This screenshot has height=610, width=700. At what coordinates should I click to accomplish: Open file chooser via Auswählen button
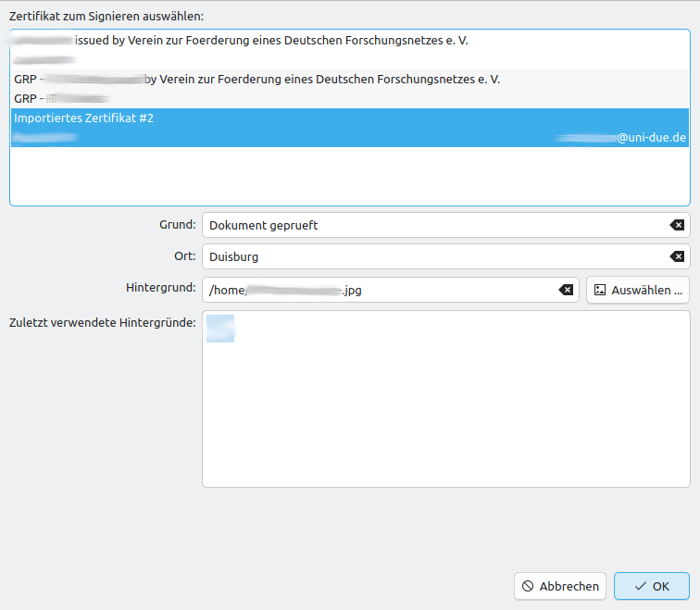(638, 290)
